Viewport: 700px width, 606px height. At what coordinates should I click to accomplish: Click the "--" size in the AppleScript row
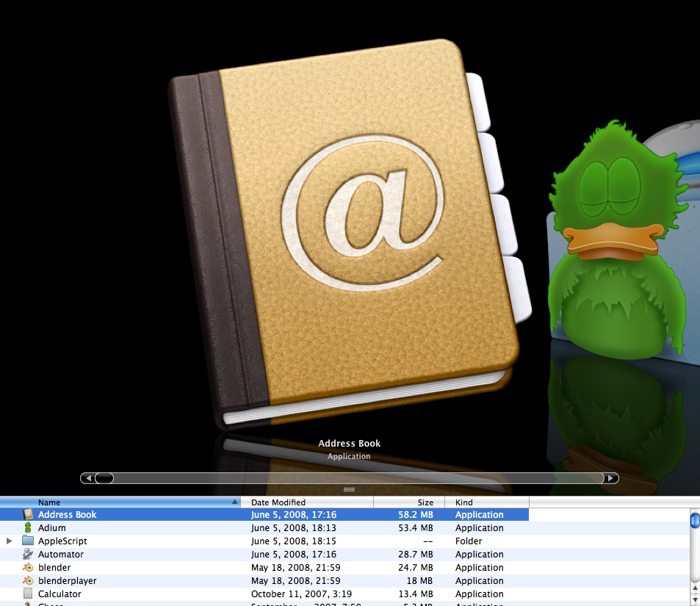pyautogui.click(x=428, y=541)
